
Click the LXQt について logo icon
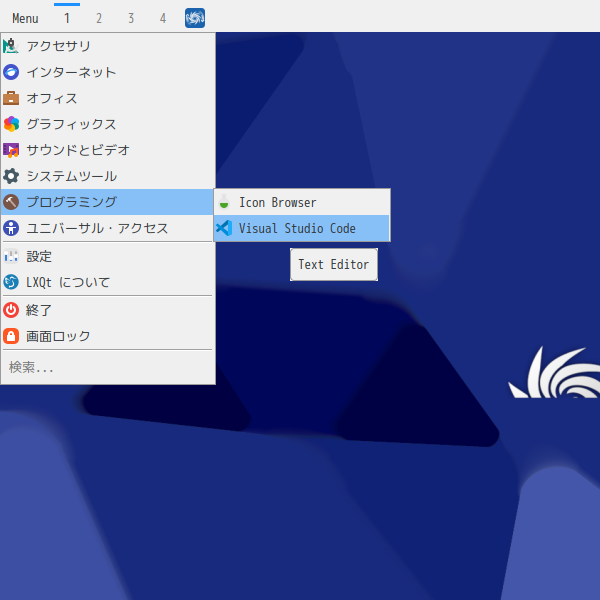tap(11, 282)
